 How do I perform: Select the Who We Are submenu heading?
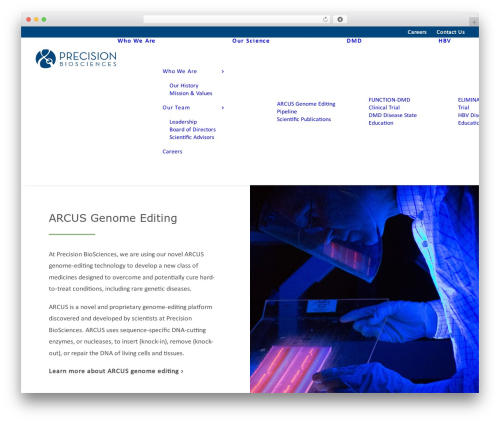tap(180, 71)
